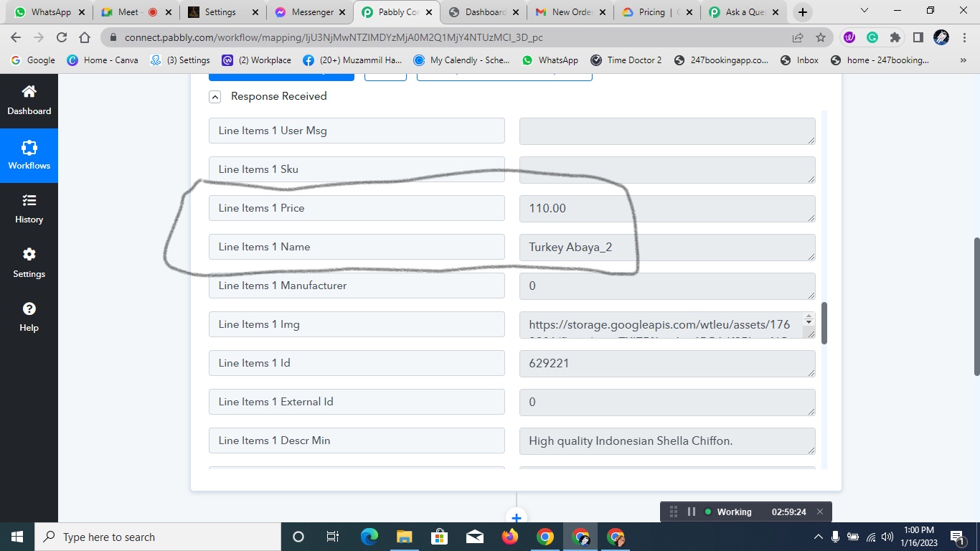Click the Line Items 1 Manufacturer label
Screen dimensions: 980x551
(x=357, y=286)
